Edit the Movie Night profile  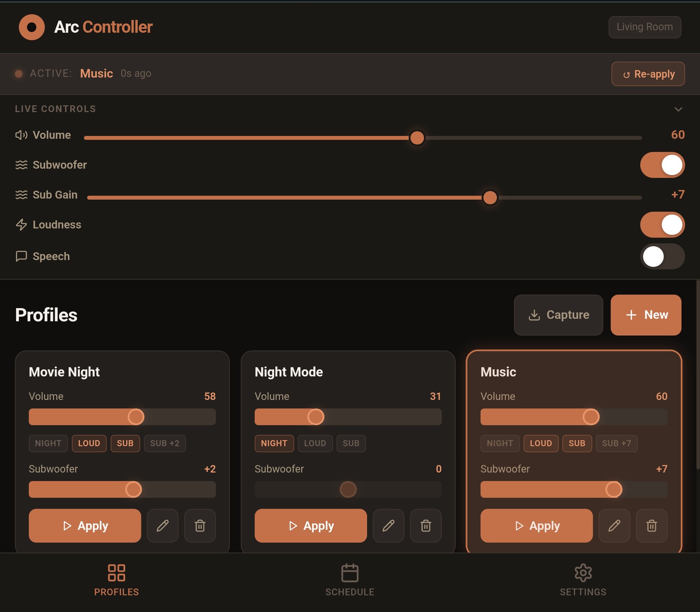coord(163,526)
